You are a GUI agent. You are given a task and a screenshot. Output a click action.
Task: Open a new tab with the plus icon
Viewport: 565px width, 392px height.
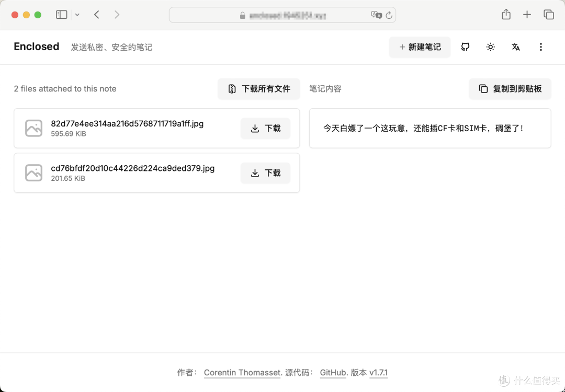tap(527, 14)
